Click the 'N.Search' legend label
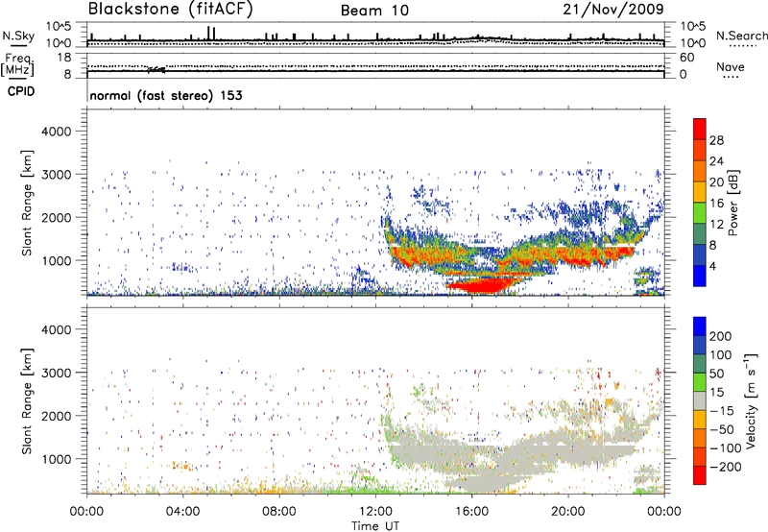768x532 pixels. tap(741, 36)
